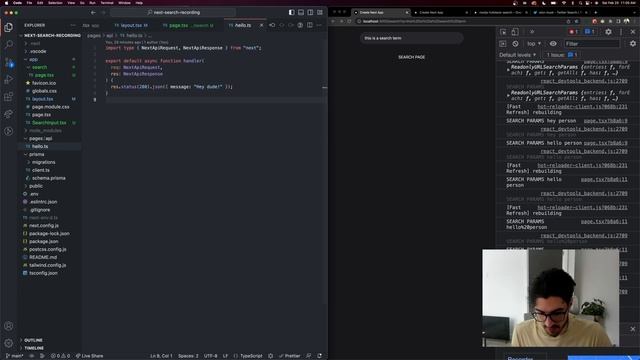Open the Extensions view in VS Code
640x360 pixels.
click(9, 97)
